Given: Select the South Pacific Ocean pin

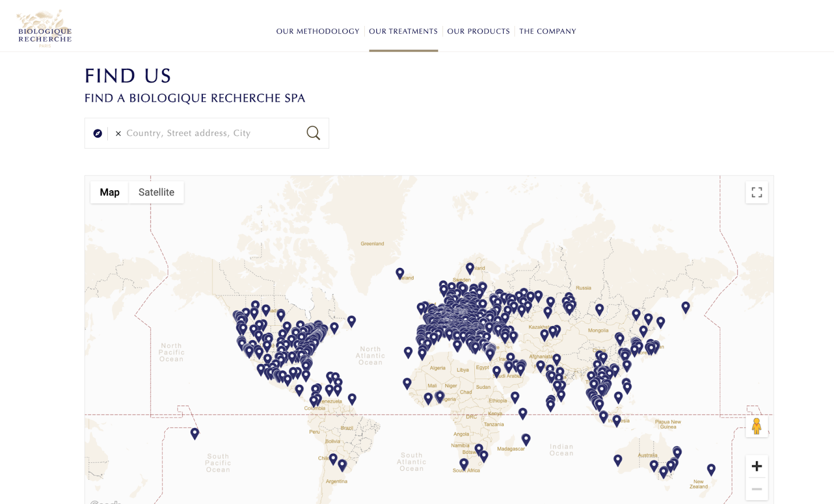Looking at the screenshot, I should [194, 434].
